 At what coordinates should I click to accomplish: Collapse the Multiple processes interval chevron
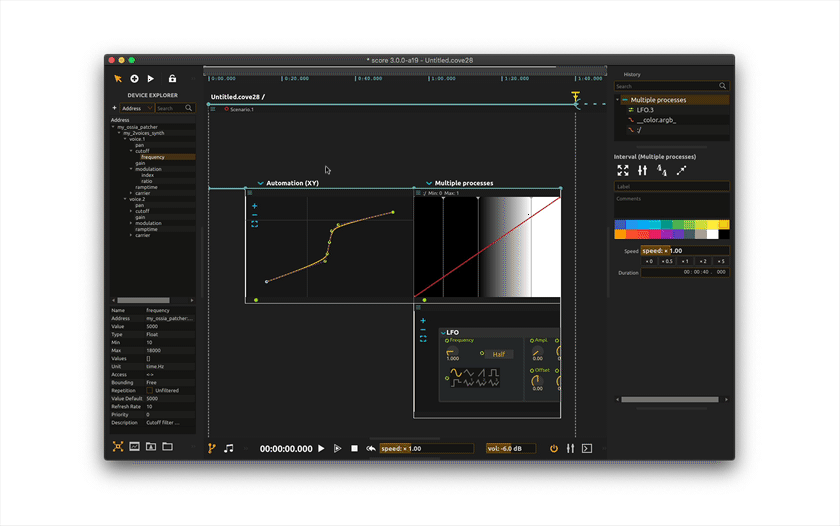429,183
